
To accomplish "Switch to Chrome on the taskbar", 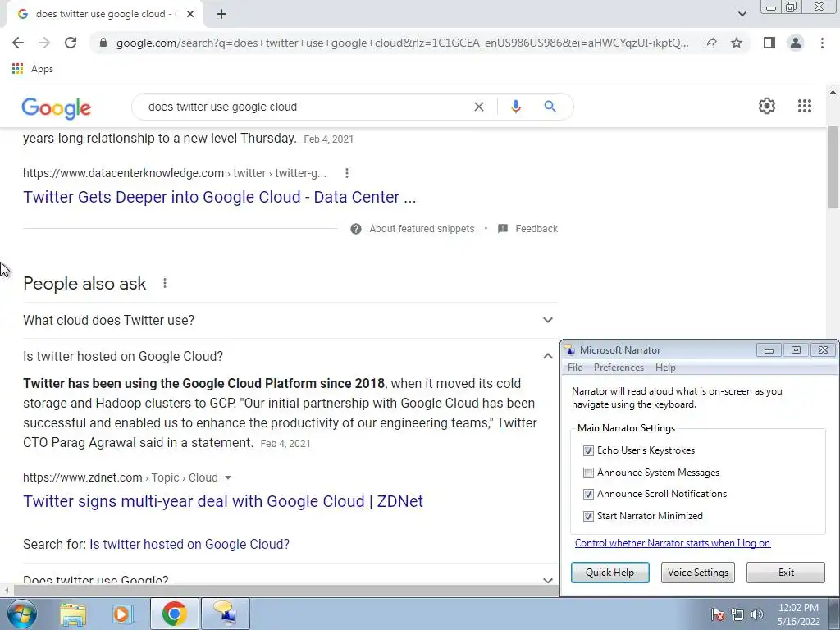I will coord(174,614).
